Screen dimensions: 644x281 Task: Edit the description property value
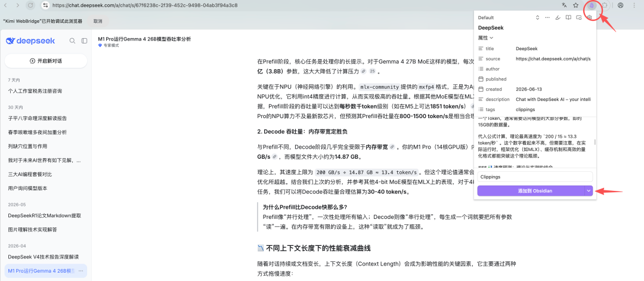click(x=554, y=100)
